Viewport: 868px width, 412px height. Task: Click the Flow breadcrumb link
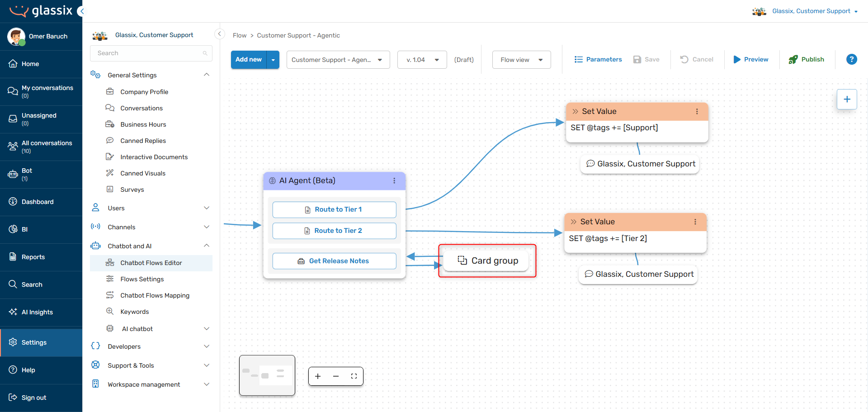[x=240, y=35]
